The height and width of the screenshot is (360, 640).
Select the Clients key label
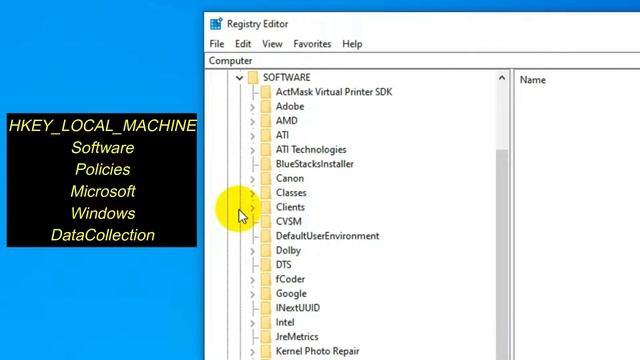tap(290, 207)
